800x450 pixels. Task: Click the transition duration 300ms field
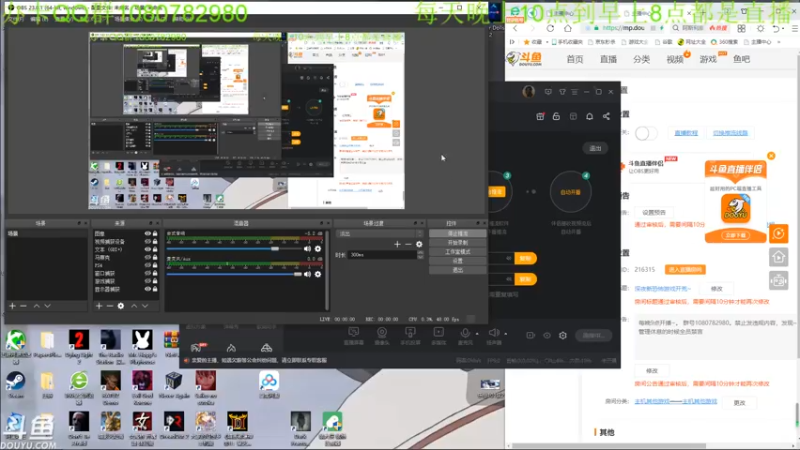[x=383, y=255]
